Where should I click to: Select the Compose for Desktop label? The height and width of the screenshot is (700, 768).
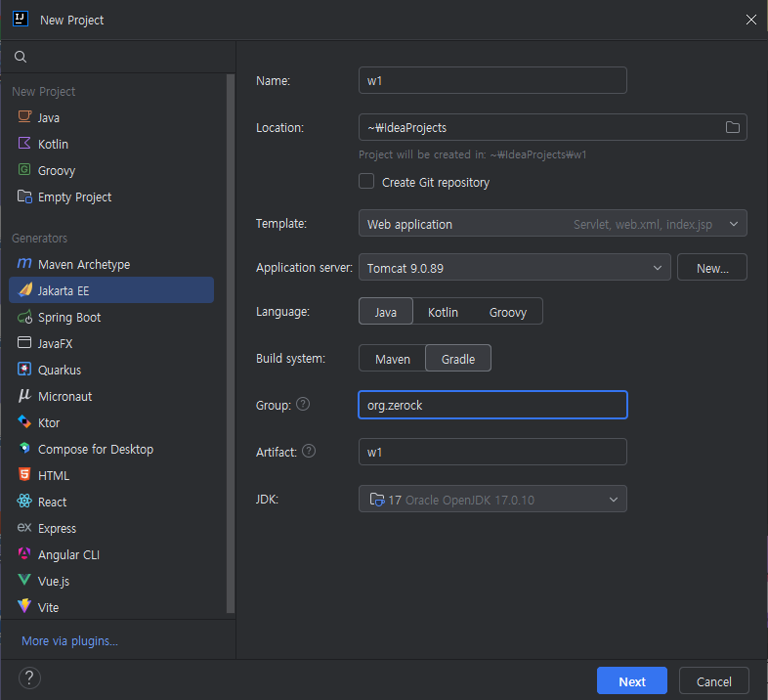(x=96, y=450)
